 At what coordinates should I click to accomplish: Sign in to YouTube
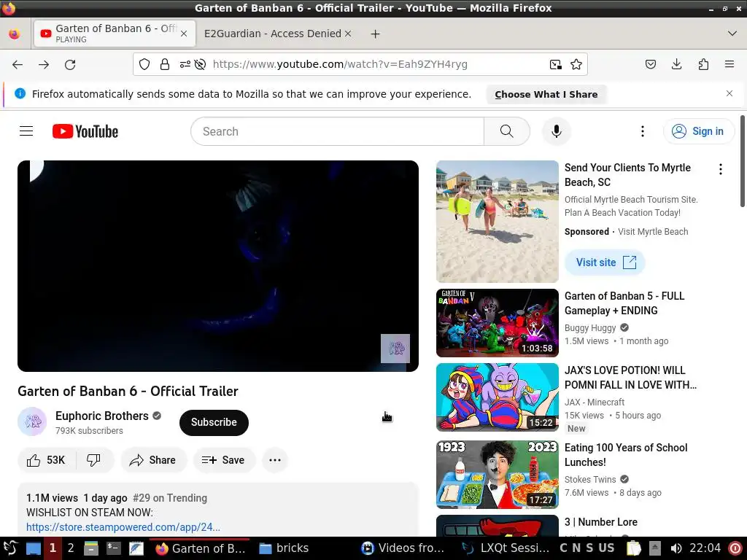click(x=698, y=131)
